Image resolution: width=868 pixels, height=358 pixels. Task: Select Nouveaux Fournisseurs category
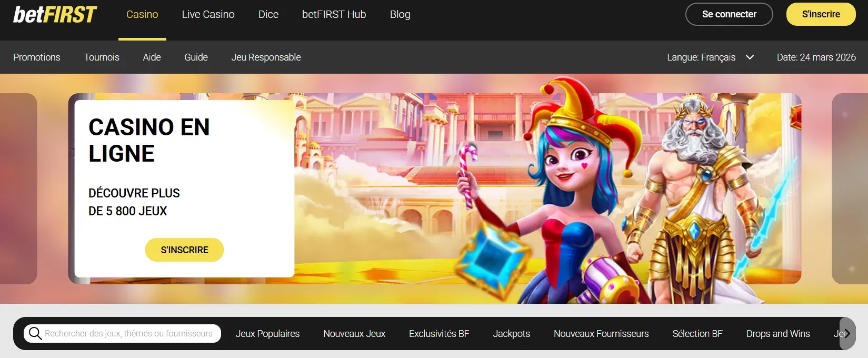601,334
